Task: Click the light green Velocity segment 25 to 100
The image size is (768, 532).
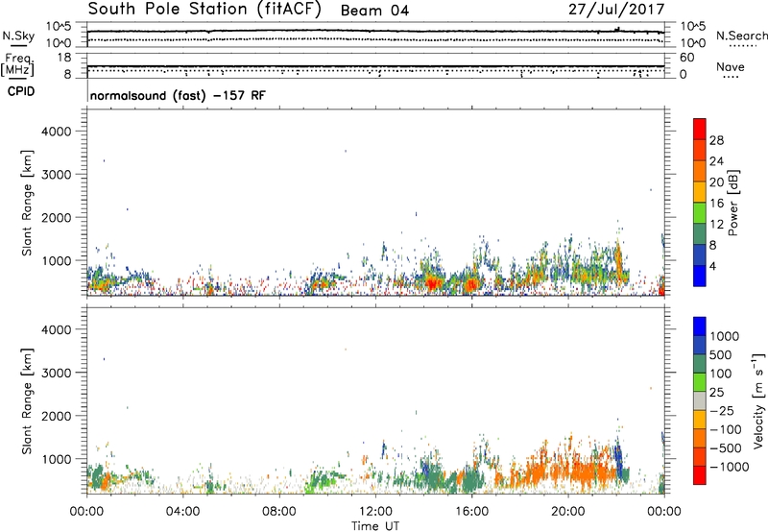Action: click(700, 382)
